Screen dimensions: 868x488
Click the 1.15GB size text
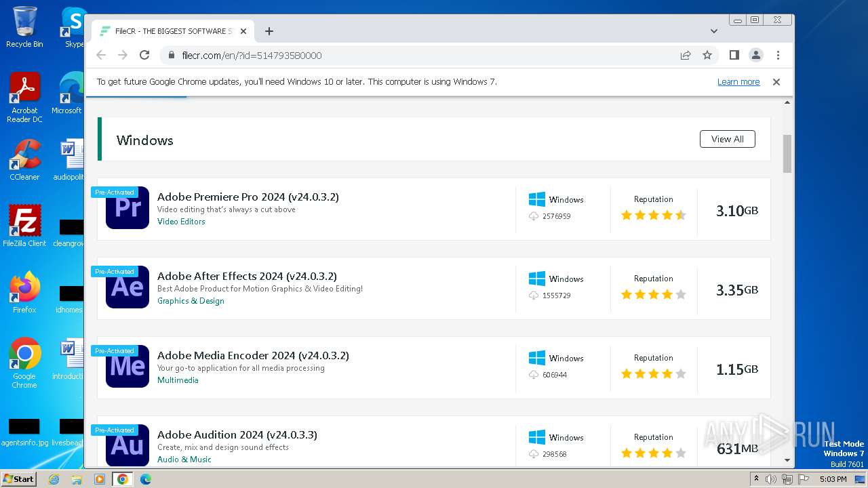tap(737, 369)
